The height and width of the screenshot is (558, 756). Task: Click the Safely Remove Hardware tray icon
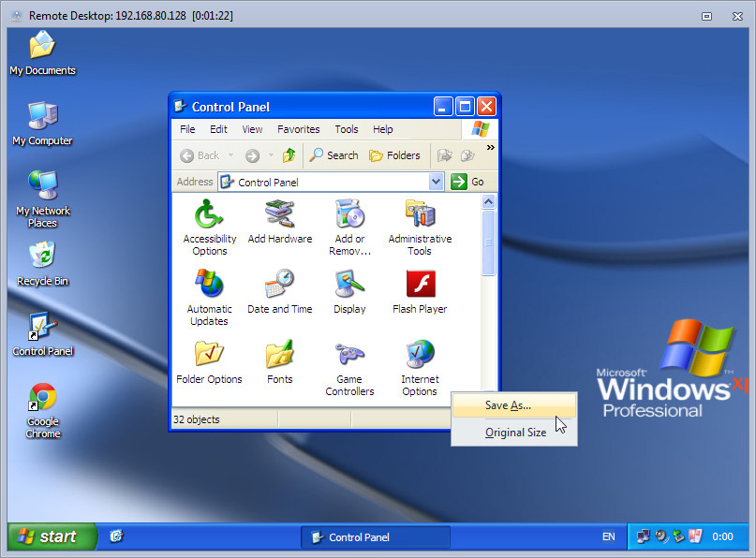678,536
